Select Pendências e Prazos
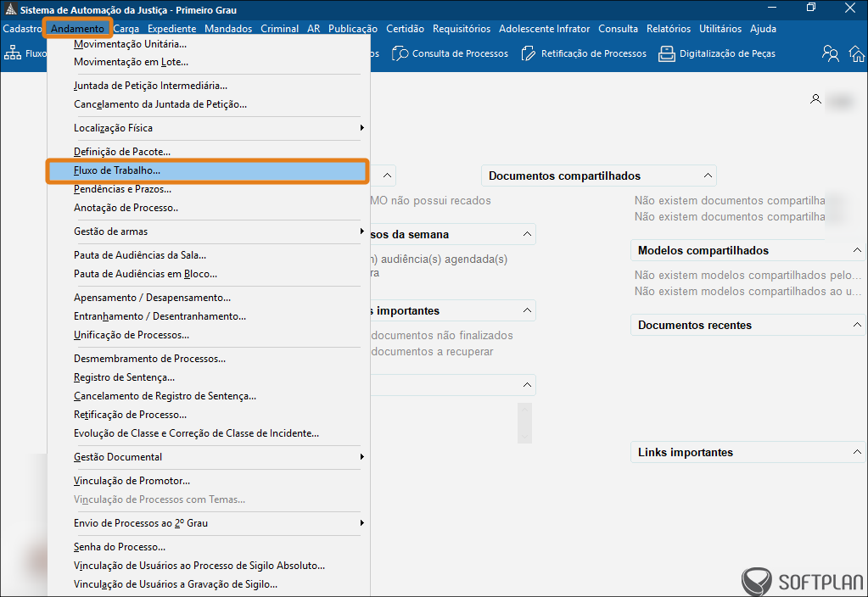The image size is (868, 597). 208,189
